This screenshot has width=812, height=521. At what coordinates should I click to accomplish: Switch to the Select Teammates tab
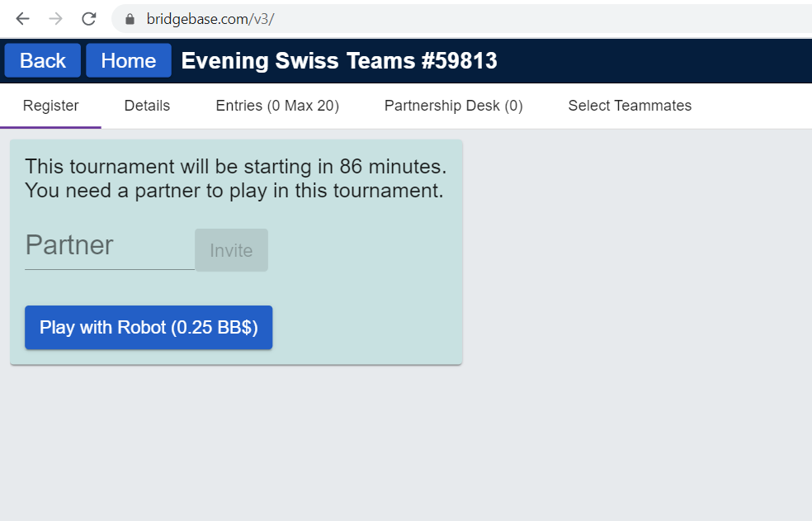[x=630, y=106]
